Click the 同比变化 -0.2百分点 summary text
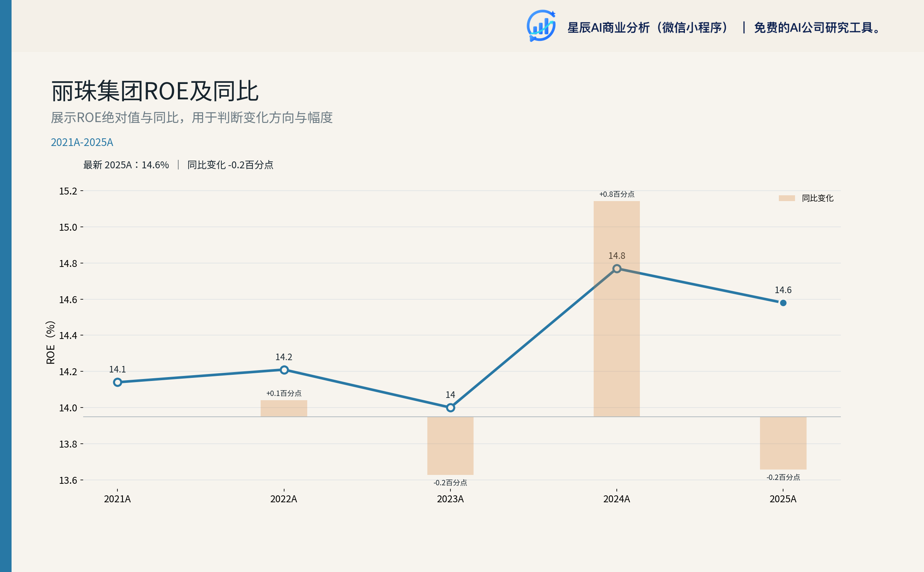Screen dimensions: 924x572 pyautogui.click(x=230, y=165)
